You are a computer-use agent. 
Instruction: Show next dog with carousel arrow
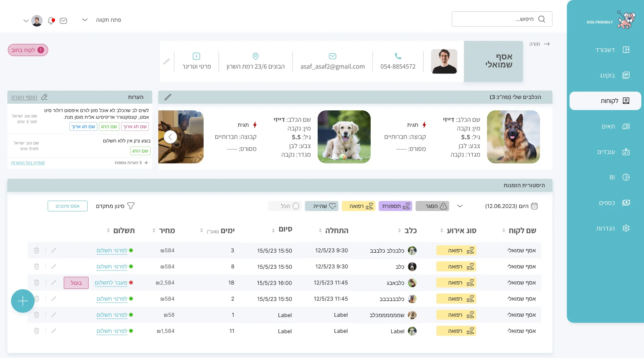[x=170, y=137]
